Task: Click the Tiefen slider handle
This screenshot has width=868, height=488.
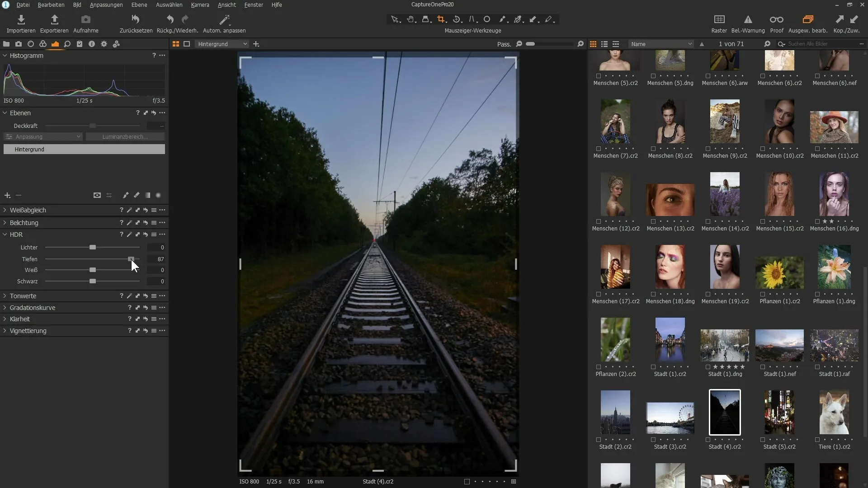Action: (131, 259)
